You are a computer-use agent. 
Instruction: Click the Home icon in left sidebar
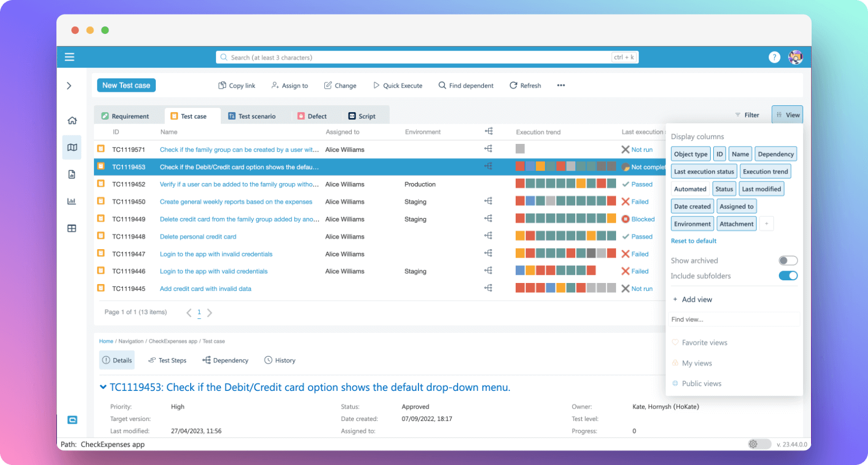72,121
